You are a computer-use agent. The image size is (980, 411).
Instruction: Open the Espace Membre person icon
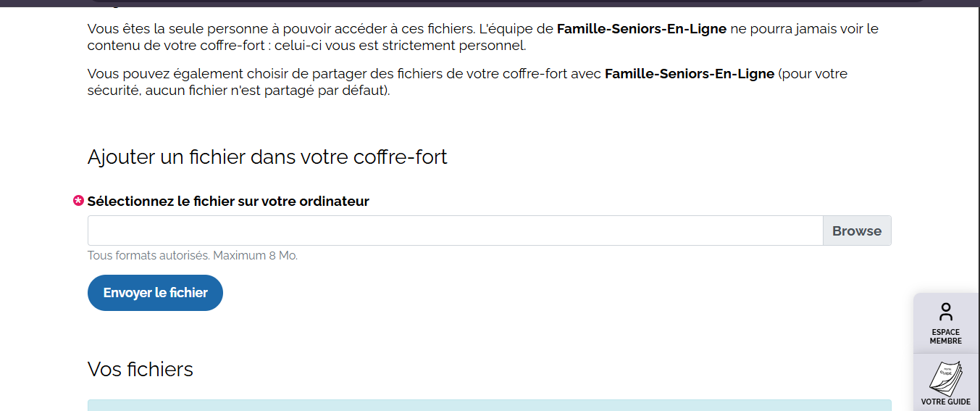(x=946, y=312)
